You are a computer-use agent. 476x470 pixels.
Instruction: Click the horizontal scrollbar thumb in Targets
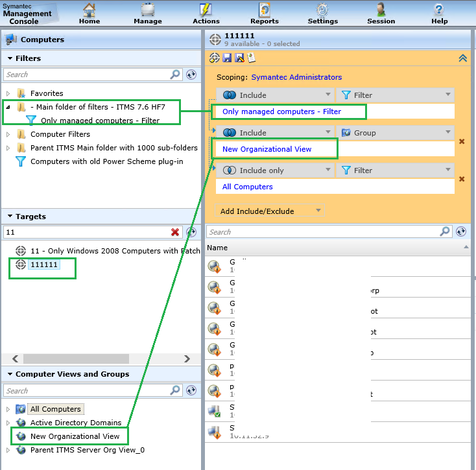tap(76, 358)
